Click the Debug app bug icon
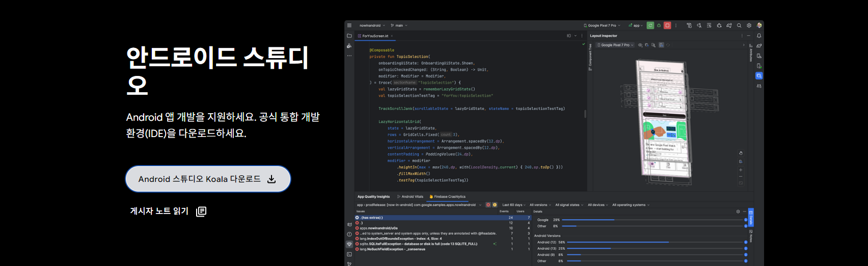 pos(659,25)
